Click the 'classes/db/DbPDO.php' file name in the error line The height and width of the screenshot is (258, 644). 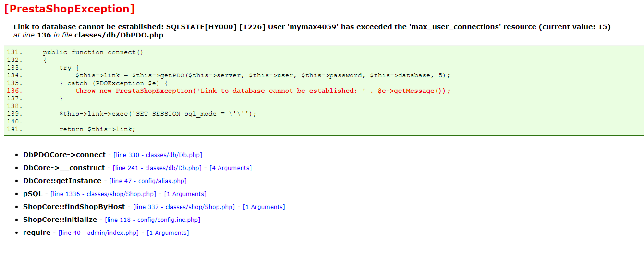tap(119, 35)
